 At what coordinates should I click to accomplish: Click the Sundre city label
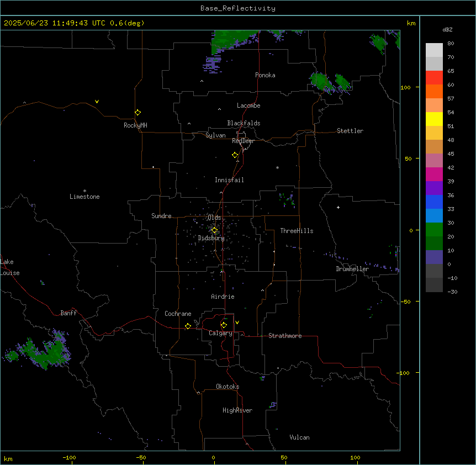coord(161,216)
